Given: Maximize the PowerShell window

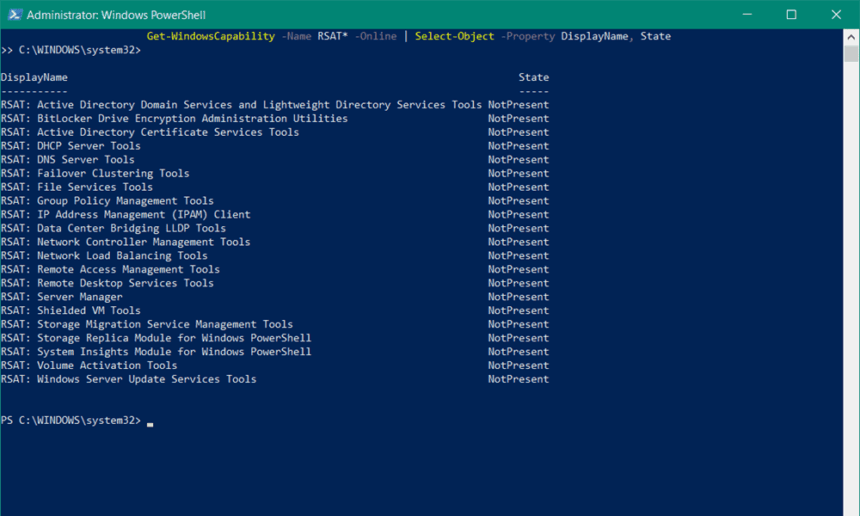Looking at the screenshot, I should click(x=791, y=15).
